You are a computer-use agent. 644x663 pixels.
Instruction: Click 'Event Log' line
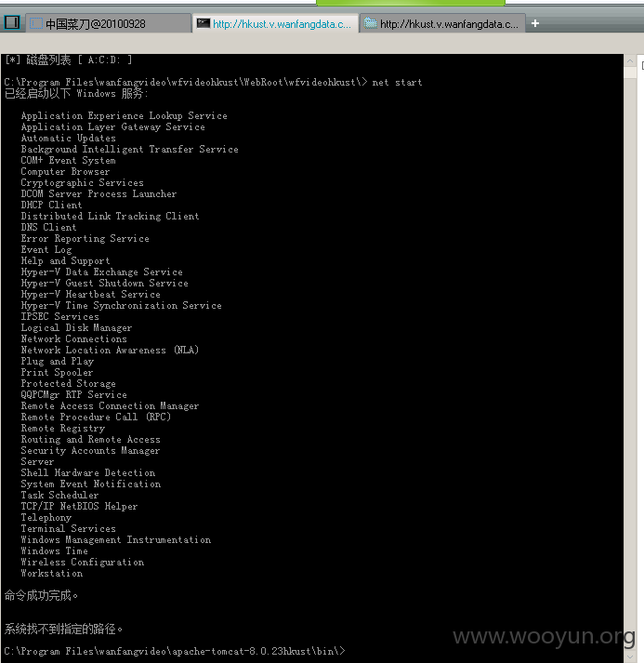[46, 249]
